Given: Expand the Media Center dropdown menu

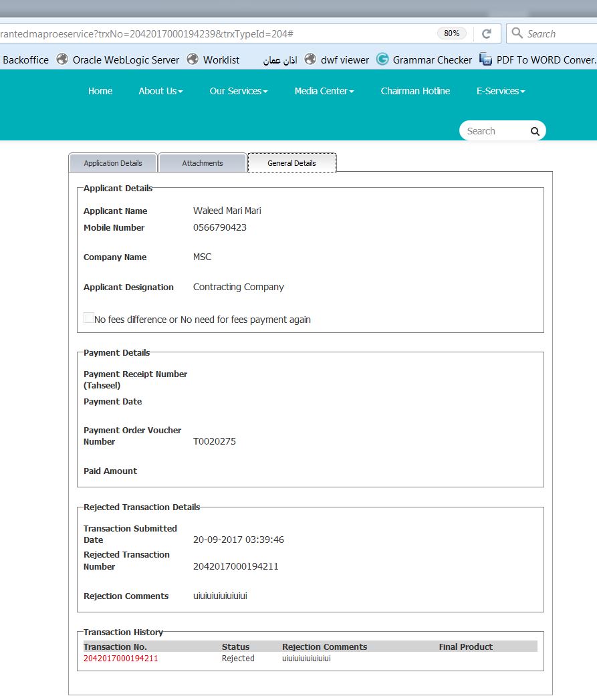Looking at the screenshot, I should click(324, 91).
